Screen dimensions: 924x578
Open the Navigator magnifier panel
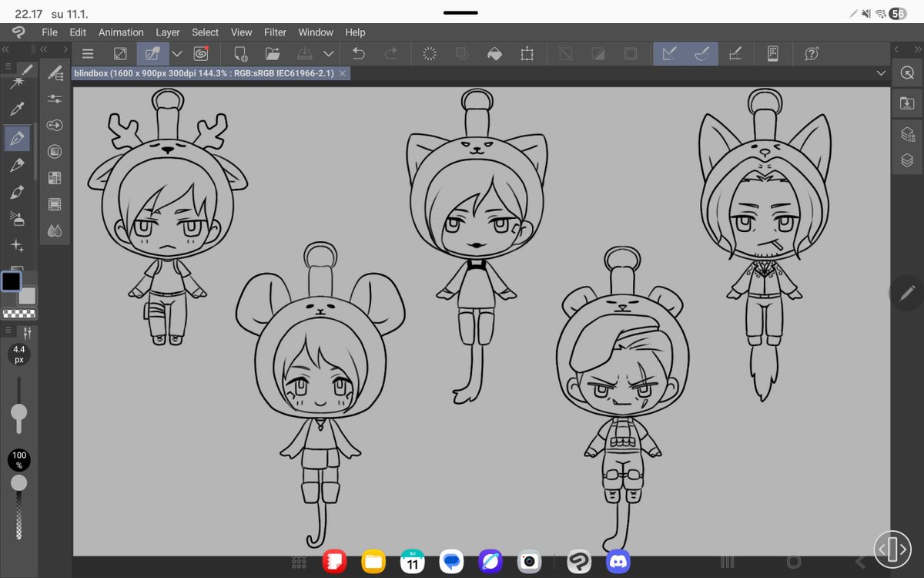(x=908, y=73)
